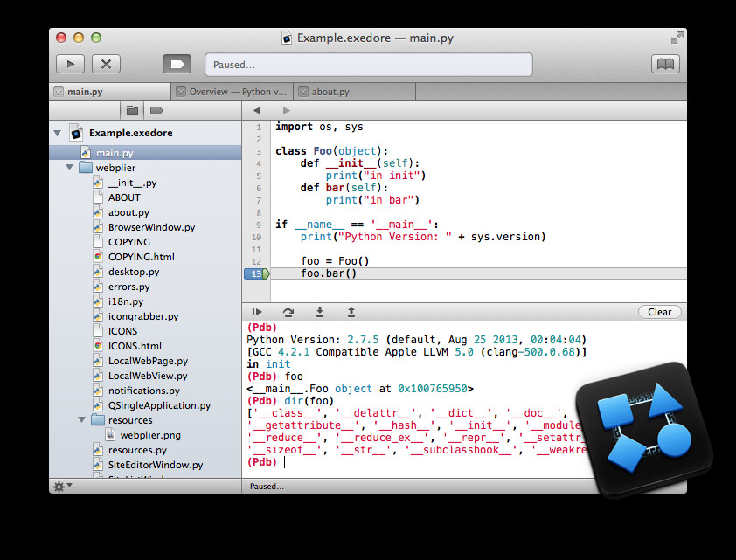736x560 pixels.
Task: Click the webplier folder icon
Action: pyautogui.click(x=86, y=168)
